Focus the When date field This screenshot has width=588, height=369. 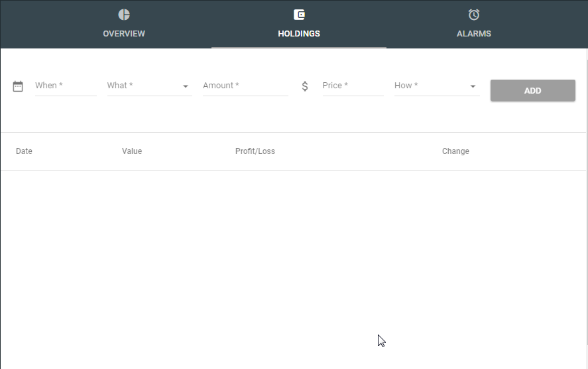[66, 86]
